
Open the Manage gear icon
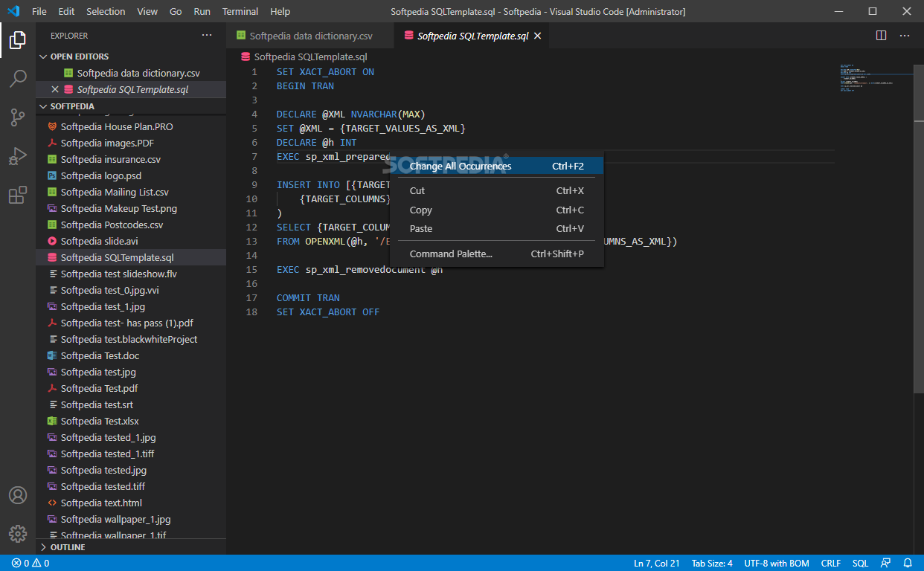[18, 533]
